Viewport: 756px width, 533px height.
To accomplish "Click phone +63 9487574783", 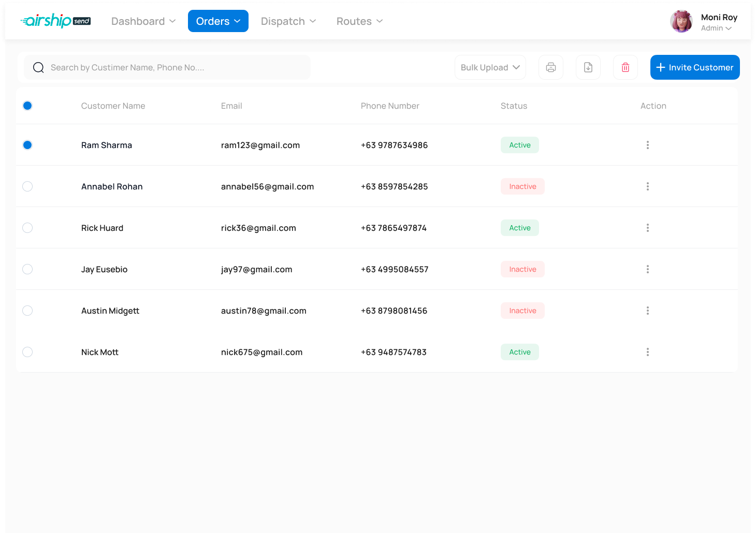I will 394,352.
